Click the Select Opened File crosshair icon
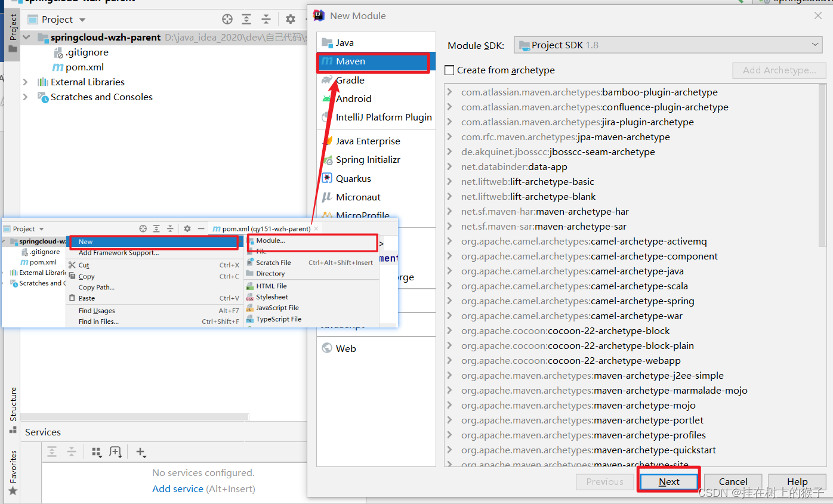The width and height of the screenshot is (833, 504). coord(227,19)
